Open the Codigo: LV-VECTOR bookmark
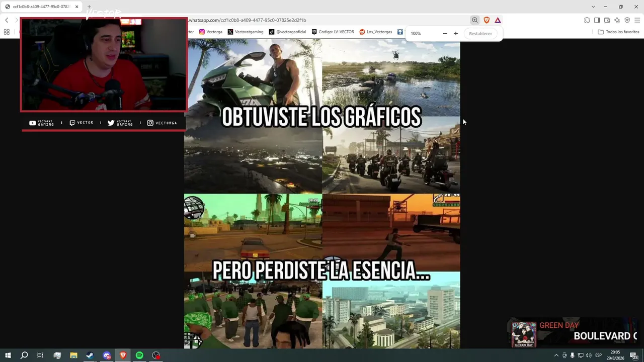The image size is (644, 362). coord(333,32)
